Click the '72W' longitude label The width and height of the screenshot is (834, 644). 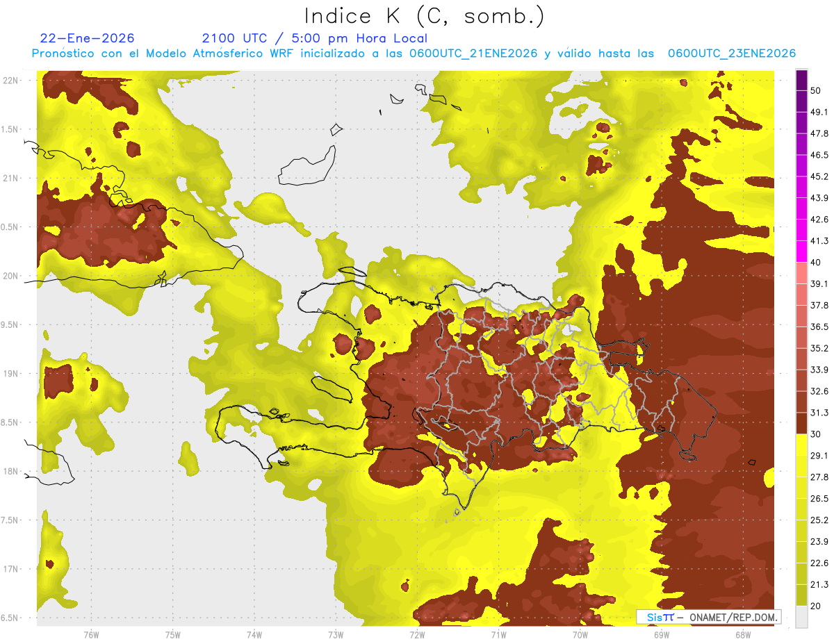coord(417,634)
